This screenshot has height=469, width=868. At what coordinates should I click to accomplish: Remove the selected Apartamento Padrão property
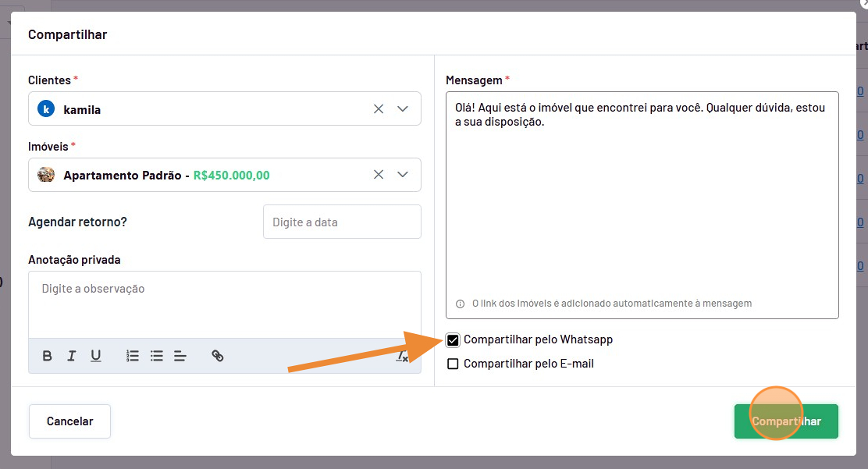tap(379, 175)
